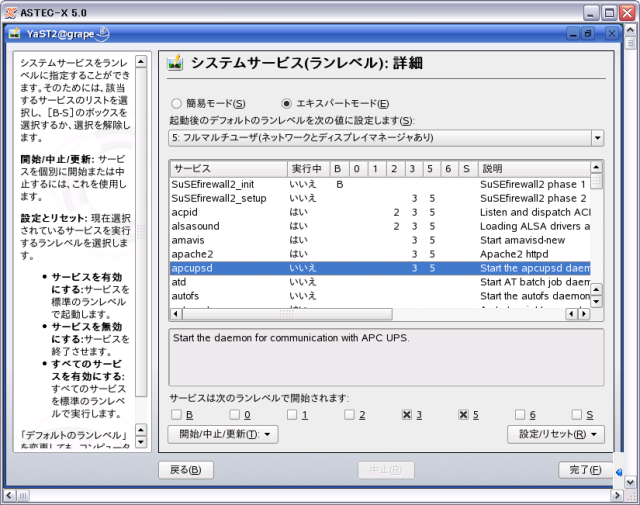Image resolution: width=640 pixels, height=505 pixels.
Task: Click the 実行中 column header
Action: 307,168
